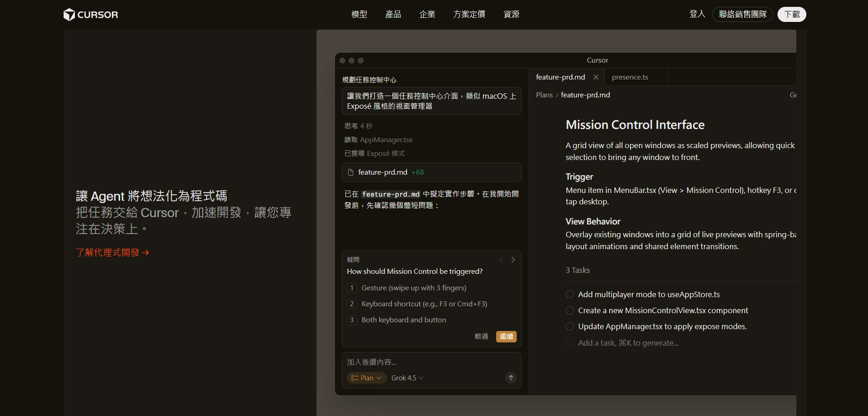868x416 pixels.
Task: Click the Cursor logo in the header
Action: [90, 15]
